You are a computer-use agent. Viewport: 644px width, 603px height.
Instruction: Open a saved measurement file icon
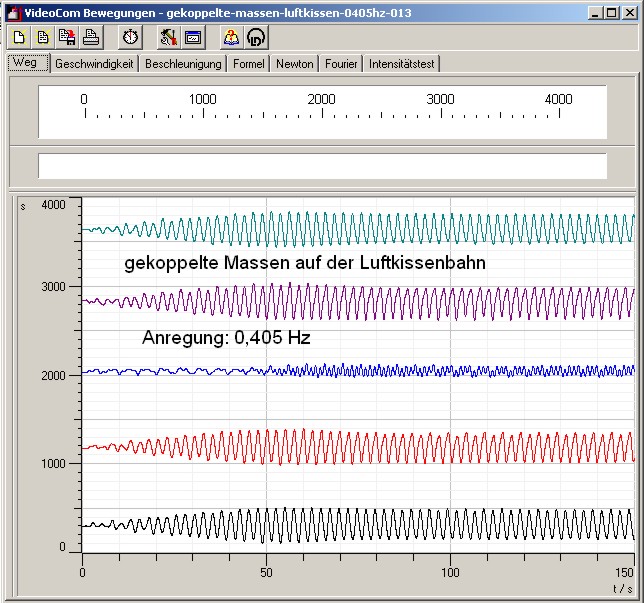coord(42,38)
